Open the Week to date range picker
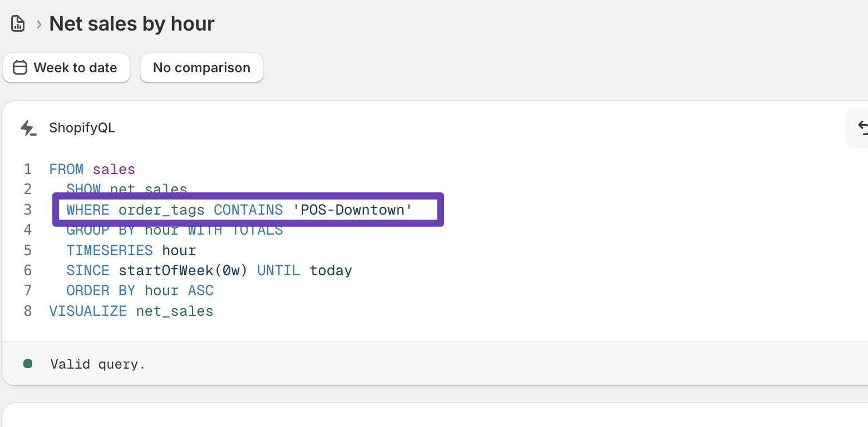 point(66,68)
